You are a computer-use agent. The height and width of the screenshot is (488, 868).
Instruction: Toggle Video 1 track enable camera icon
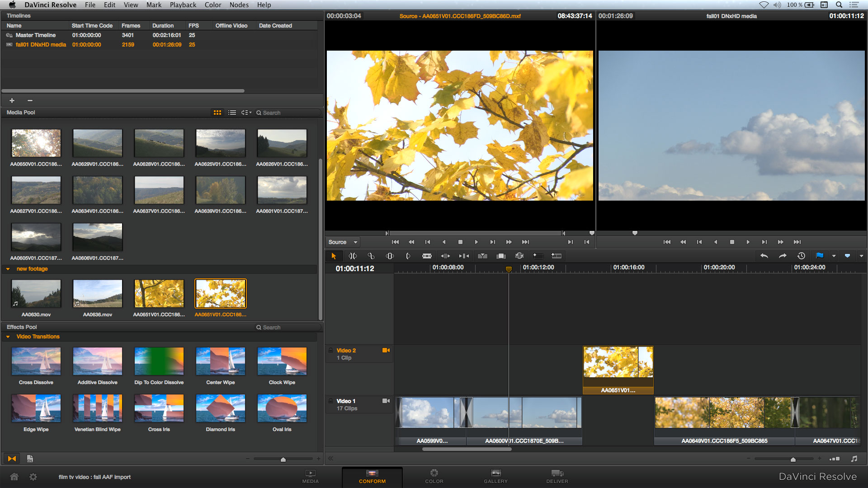pos(386,401)
